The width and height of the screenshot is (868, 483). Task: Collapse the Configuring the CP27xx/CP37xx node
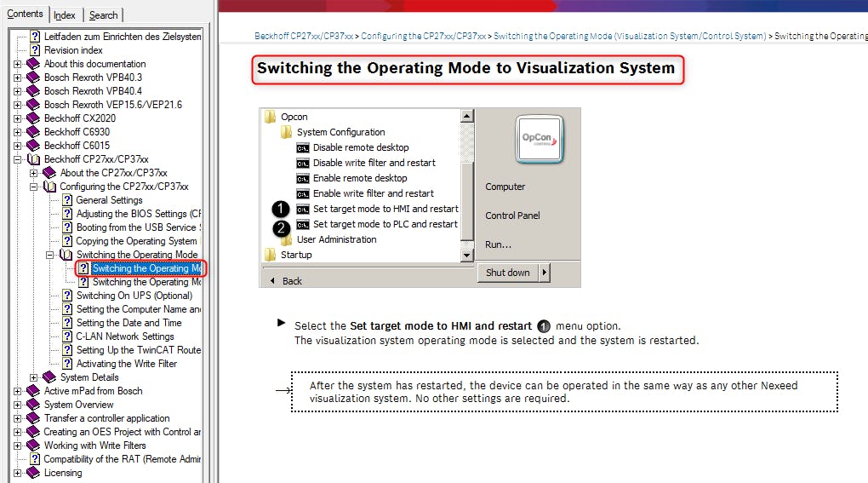click(34, 187)
